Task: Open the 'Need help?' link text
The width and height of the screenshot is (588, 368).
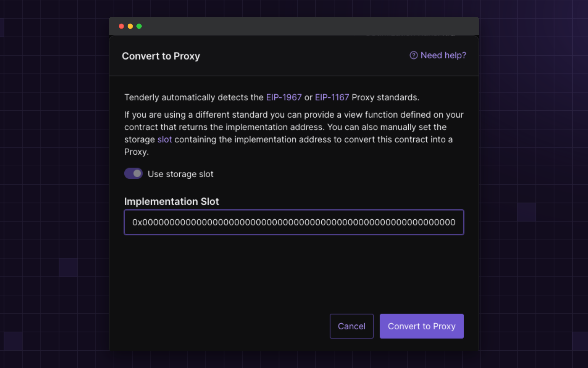Action: (443, 55)
